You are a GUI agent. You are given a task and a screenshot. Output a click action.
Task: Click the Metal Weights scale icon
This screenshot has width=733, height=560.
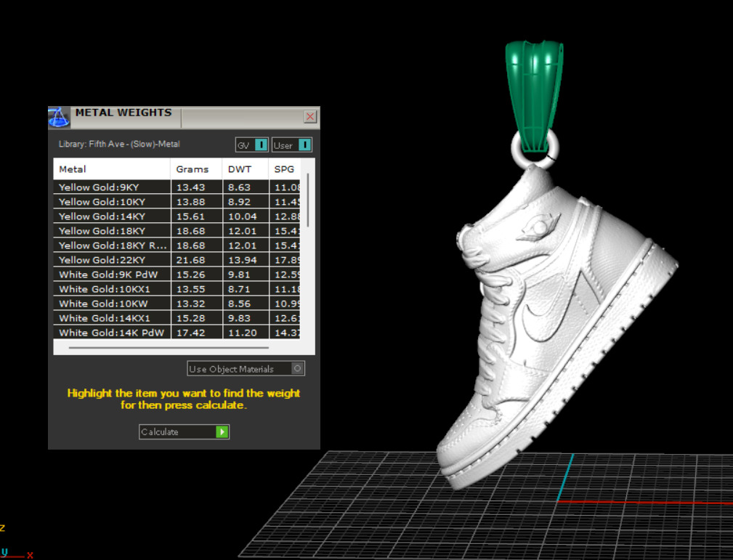(59, 118)
